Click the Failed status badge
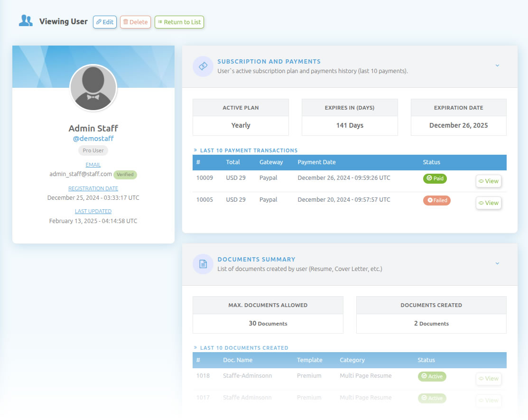The width and height of the screenshot is (528, 420). click(x=437, y=200)
